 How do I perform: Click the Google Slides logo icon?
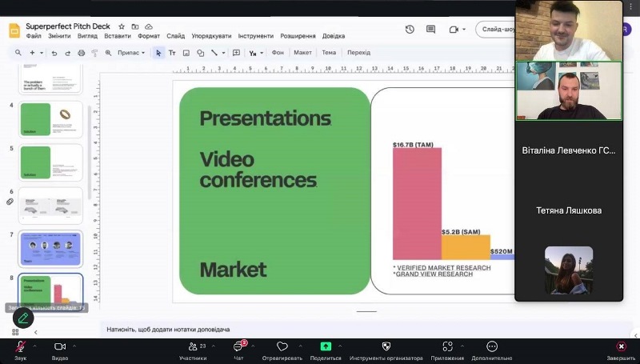[x=14, y=30]
